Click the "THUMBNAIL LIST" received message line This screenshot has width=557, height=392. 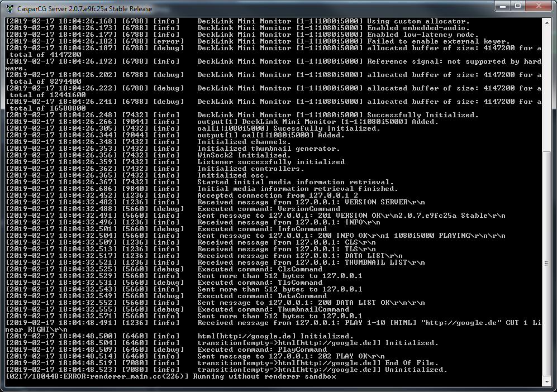coord(215,262)
